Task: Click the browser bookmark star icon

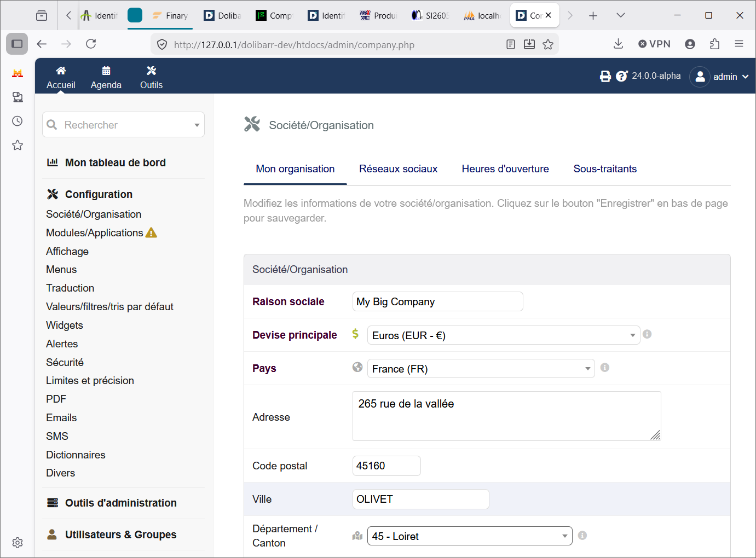Action: pyautogui.click(x=548, y=44)
